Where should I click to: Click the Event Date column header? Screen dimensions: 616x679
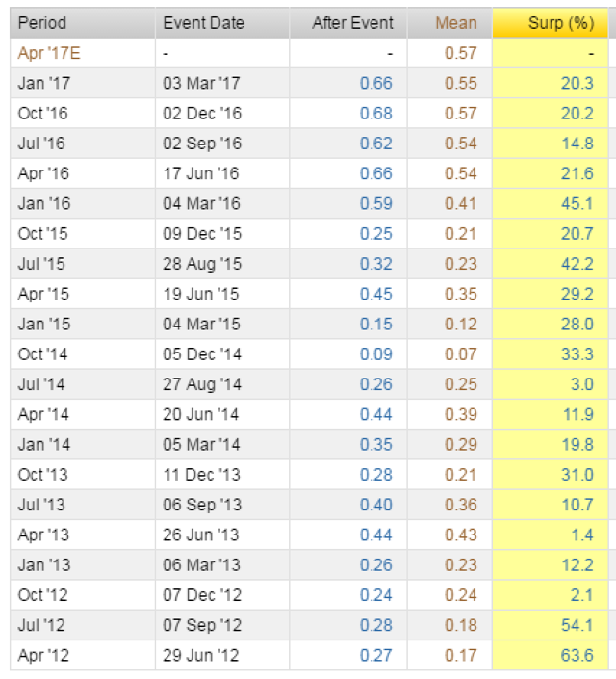click(x=203, y=23)
